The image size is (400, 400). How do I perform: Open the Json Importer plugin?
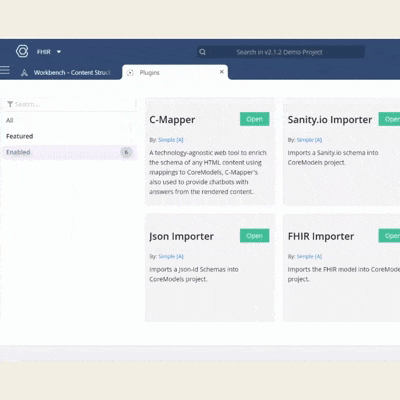click(255, 236)
